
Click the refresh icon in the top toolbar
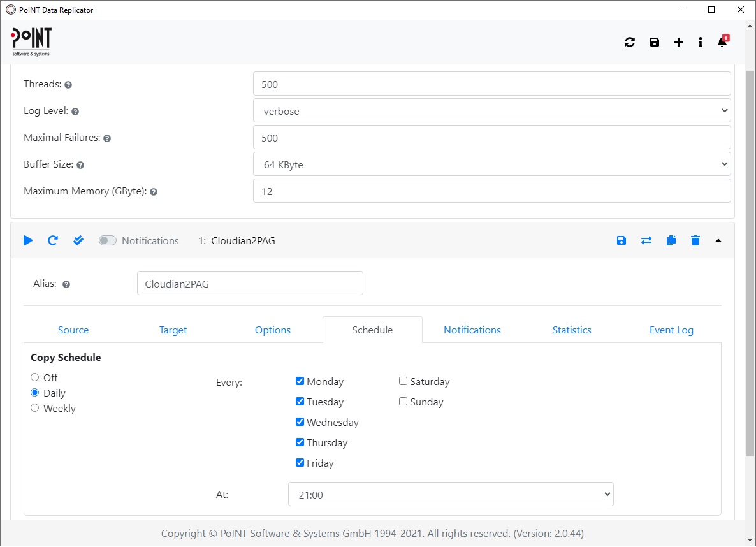click(630, 42)
